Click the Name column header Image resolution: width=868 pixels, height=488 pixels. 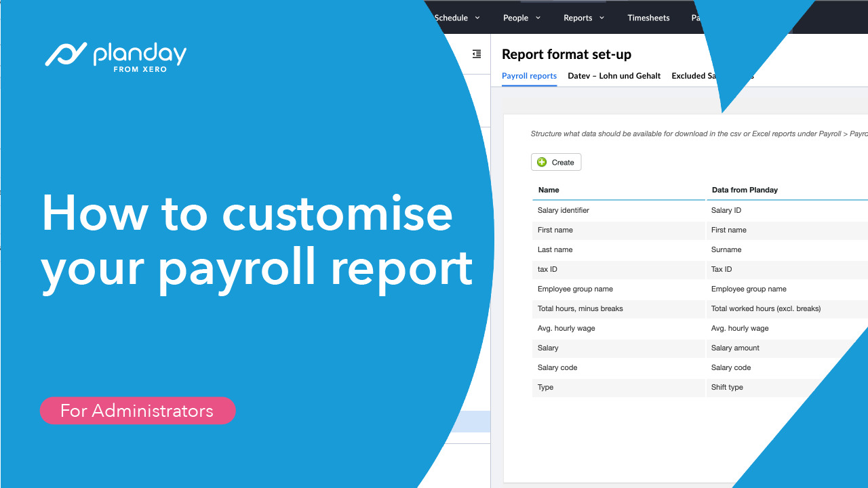point(549,190)
